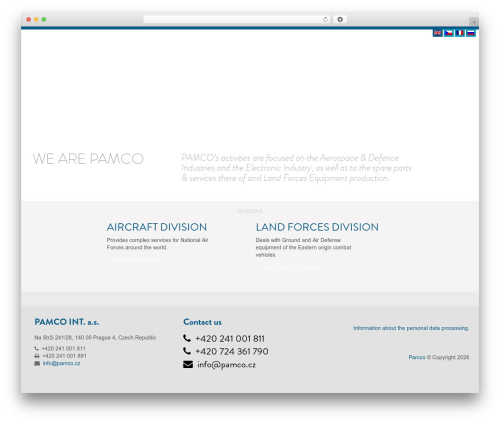Viewport: 500px width, 423px height.
Task: Click the faded LAND FORCES DIVISION button
Action: click(290, 268)
